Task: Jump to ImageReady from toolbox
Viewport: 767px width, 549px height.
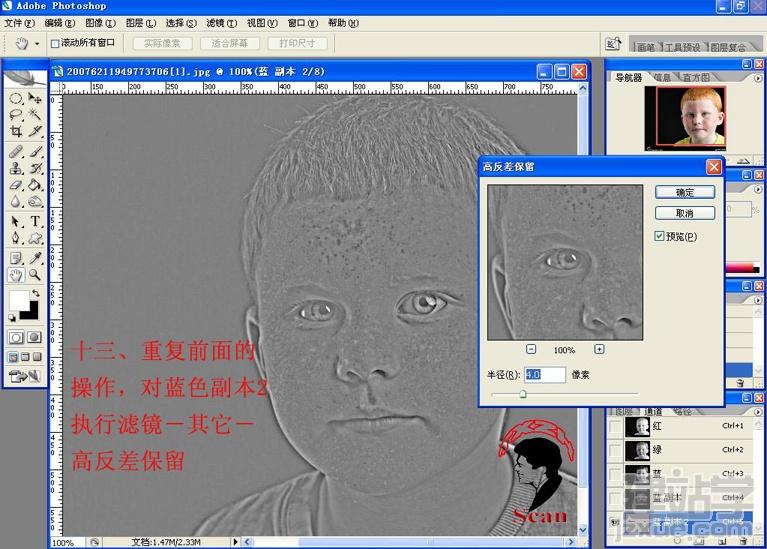Action: coord(25,376)
